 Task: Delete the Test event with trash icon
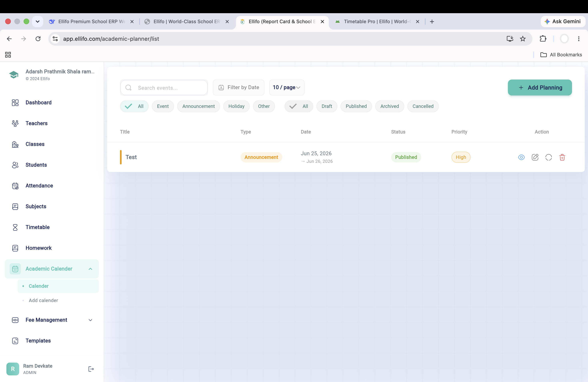[562, 157]
